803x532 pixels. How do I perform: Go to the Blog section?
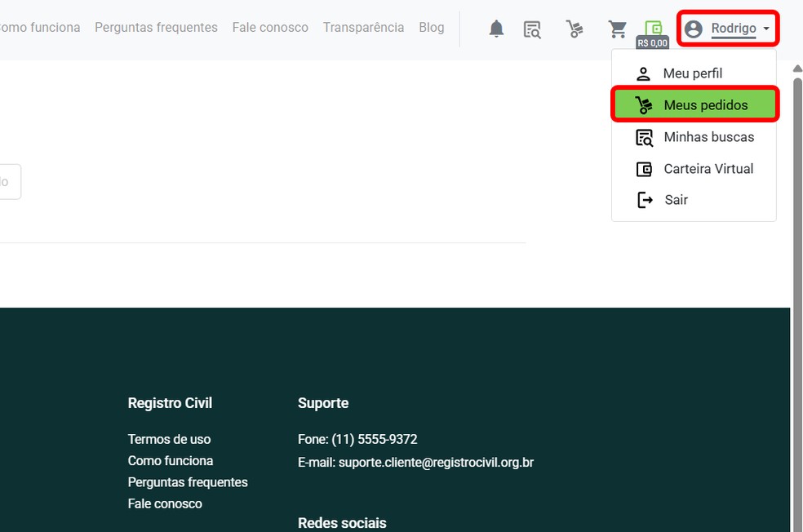[431, 27]
